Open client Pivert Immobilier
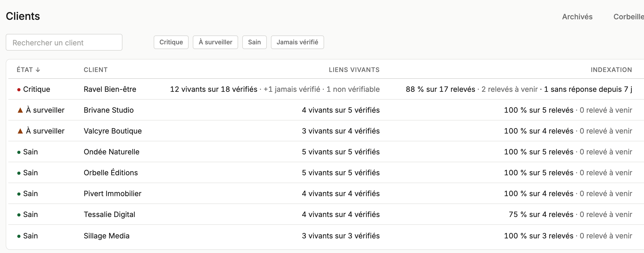 113,194
